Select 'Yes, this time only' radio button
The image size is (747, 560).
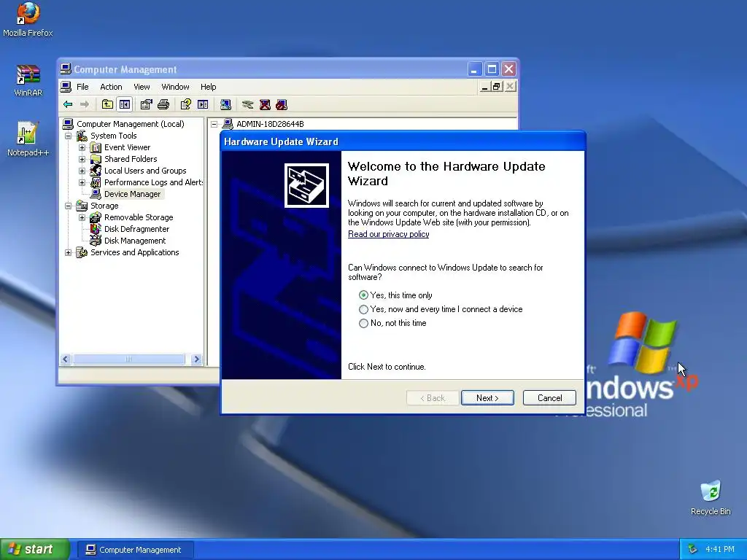pos(363,295)
